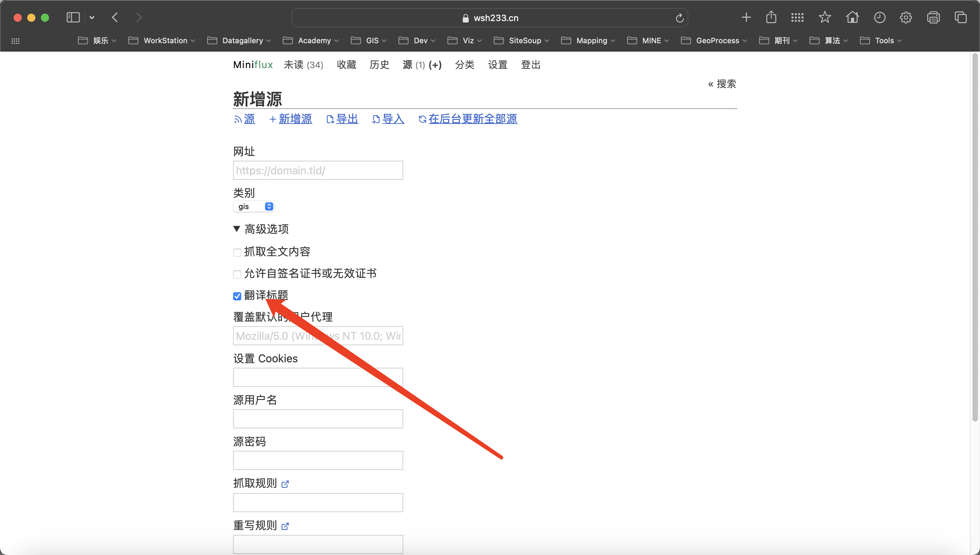Click the 抓取规则 input field

(x=318, y=503)
